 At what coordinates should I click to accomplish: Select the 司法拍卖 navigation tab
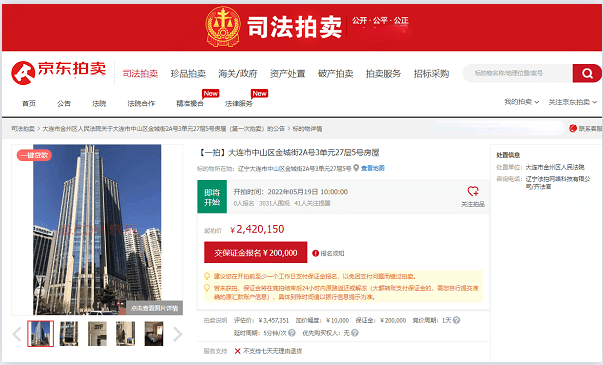point(140,73)
